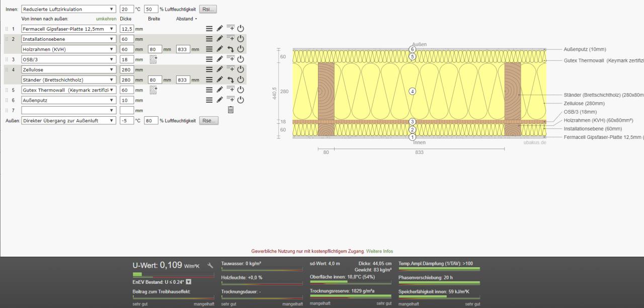Open the Holzrahmen (KVH) material dropdown
644x308 pixels.
[x=68, y=49]
